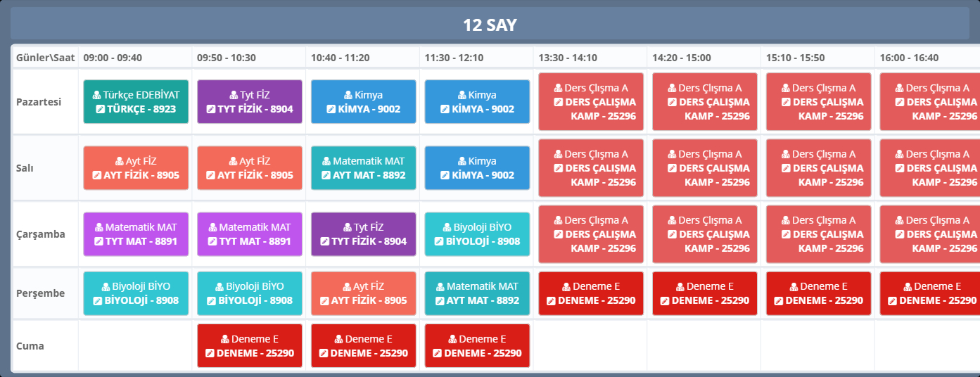Click the teacher icon on Wednesday's Biyoloji BİYO card

[x=447, y=227]
